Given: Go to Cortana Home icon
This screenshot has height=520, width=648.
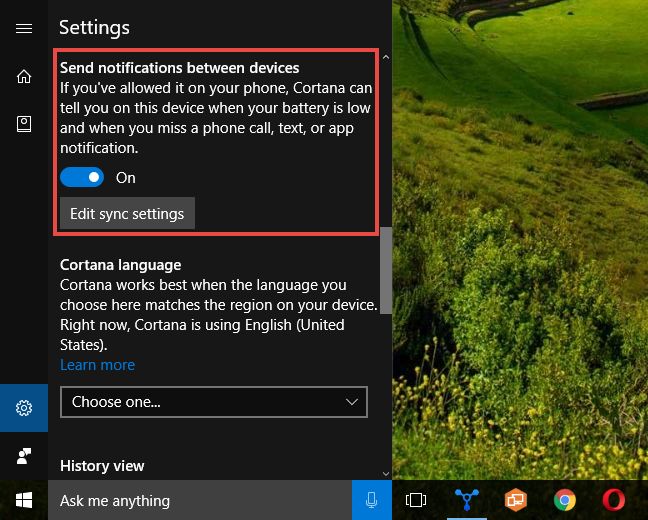Looking at the screenshot, I should coord(24,76).
